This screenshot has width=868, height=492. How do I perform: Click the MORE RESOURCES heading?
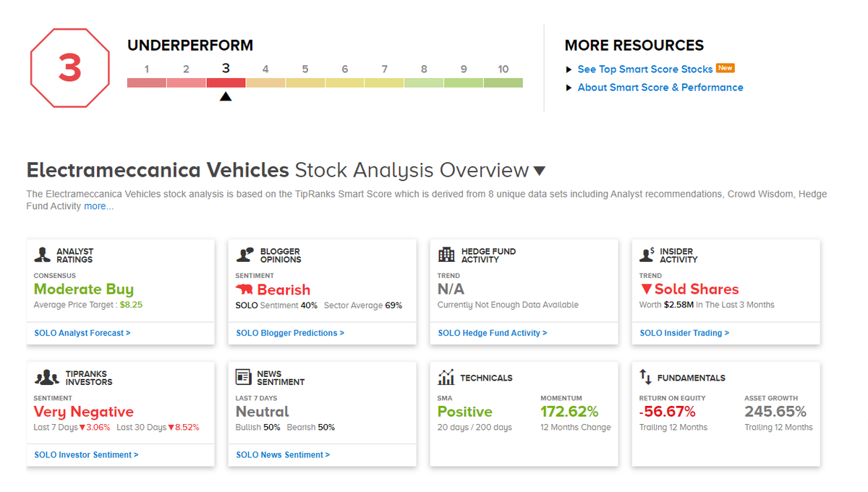[634, 46]
